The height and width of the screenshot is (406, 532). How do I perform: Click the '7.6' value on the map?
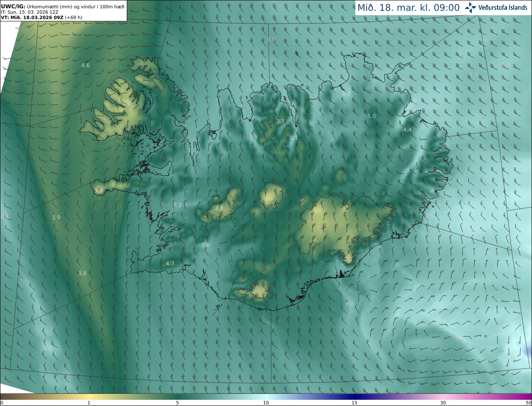[x=205, y=245]
